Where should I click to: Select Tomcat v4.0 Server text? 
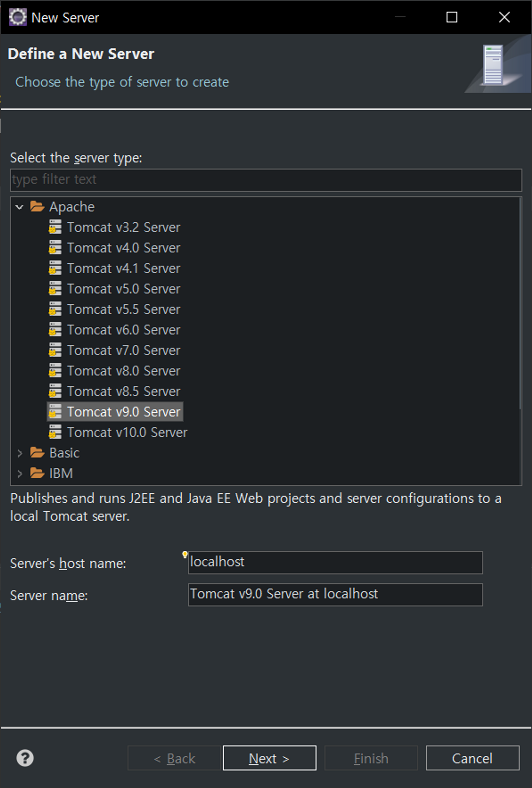[x=124, y=248]
